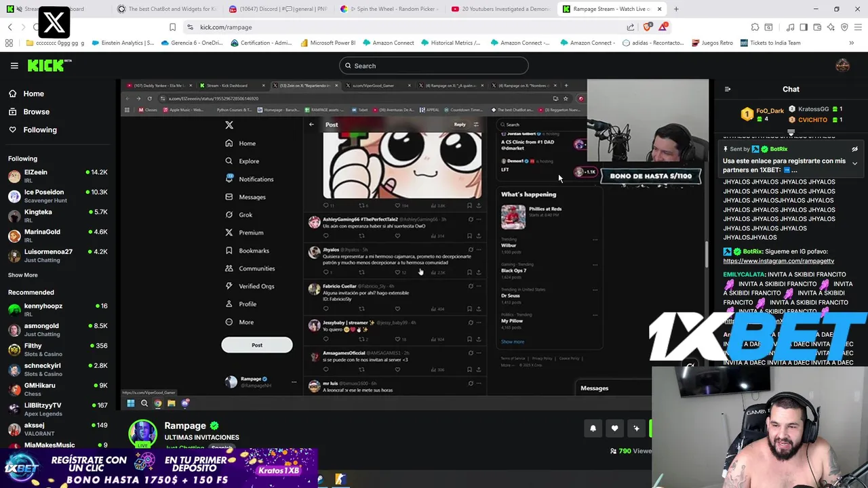Viewport: 868px width, 488px height.
Task: Open the extensions puzzle icon
Action: (755, 27)
